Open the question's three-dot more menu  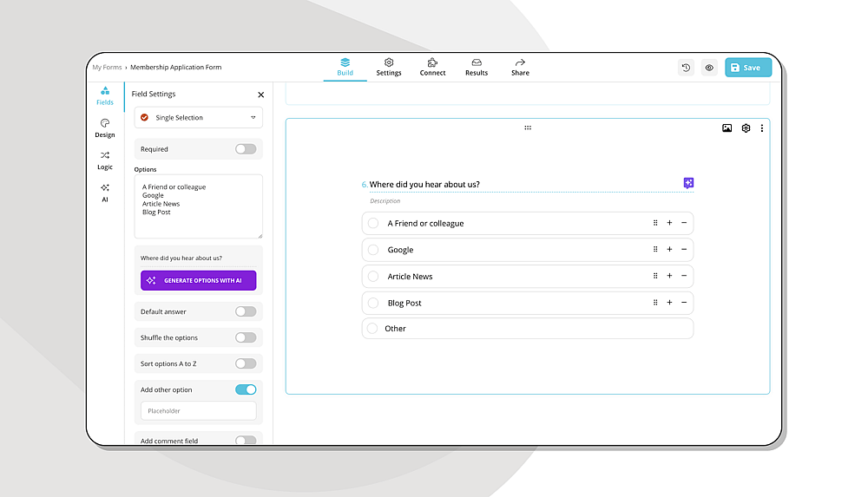pyautogui.click(x=762, y=128)
